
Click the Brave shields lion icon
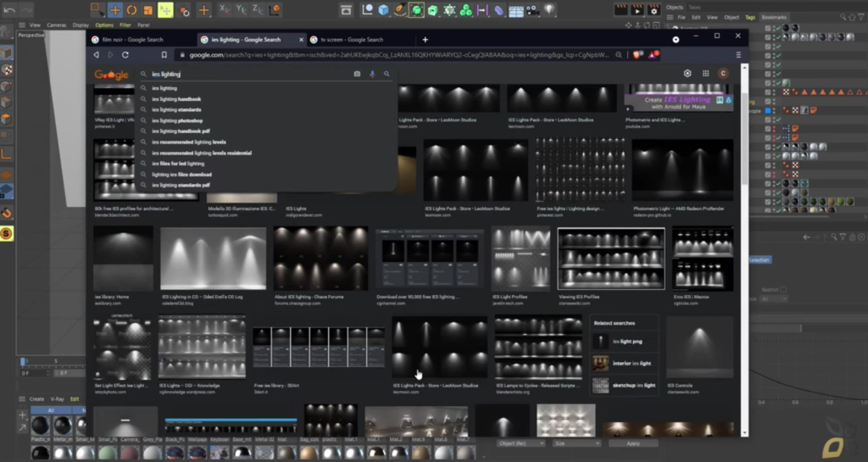(637, 55)
